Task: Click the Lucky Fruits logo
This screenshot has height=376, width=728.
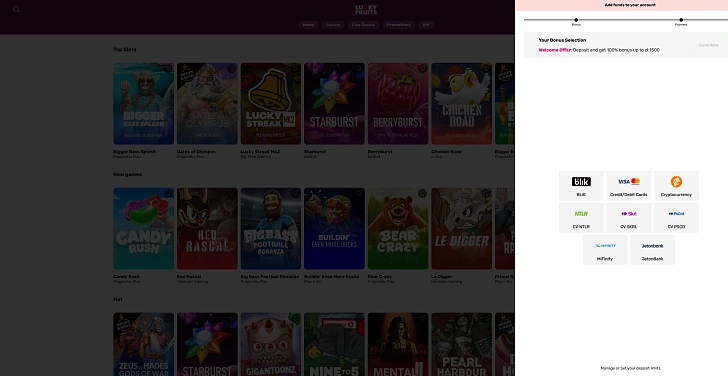Action: 366,10
